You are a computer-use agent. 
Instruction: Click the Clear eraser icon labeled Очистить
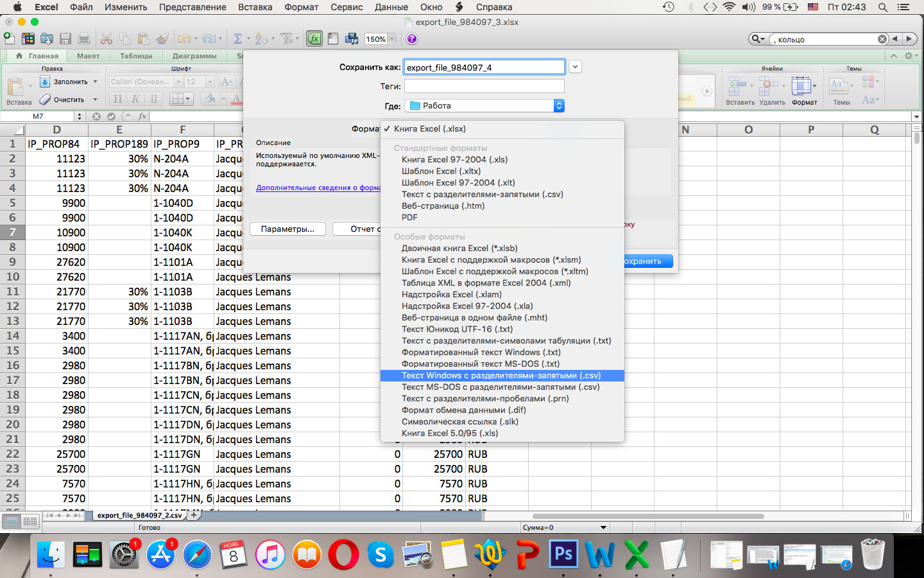[x=45, y=100]
